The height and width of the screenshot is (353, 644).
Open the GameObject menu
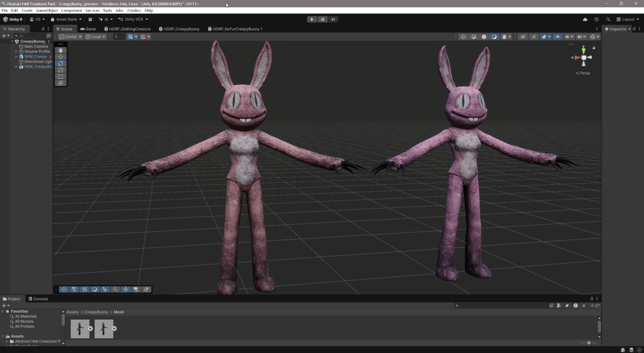(x=47, y=10)
